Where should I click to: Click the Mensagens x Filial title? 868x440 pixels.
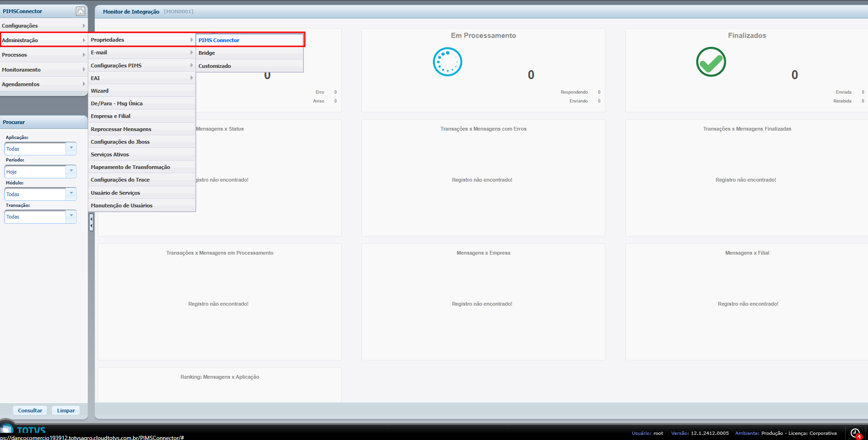[747, 253]
